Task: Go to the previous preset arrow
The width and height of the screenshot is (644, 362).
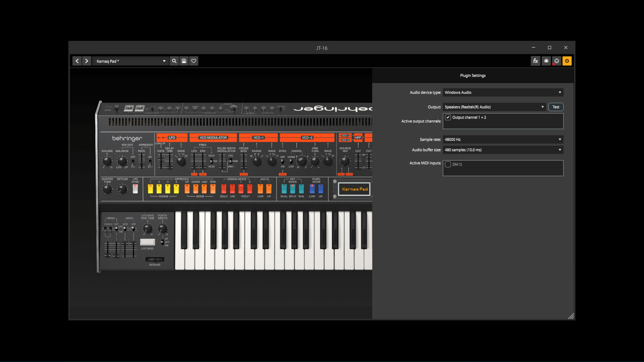Action: (77, 61)
